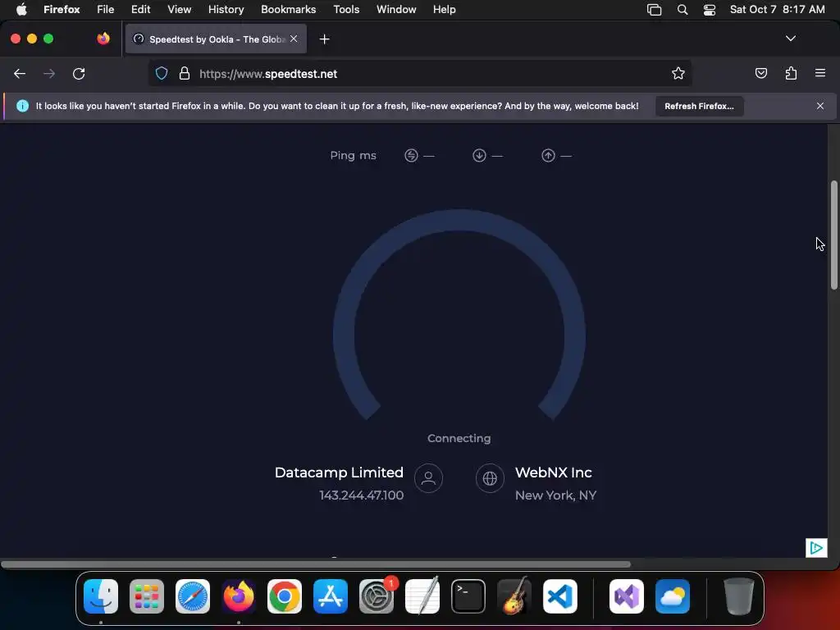
Task: Open TextEdit from the Dock
Action: 422,596
